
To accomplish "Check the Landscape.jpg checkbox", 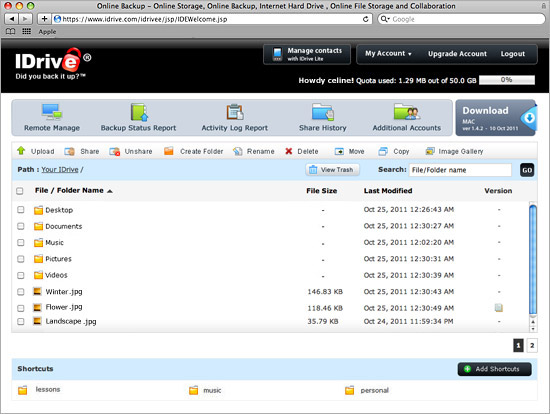I will (x=21, y=321).
